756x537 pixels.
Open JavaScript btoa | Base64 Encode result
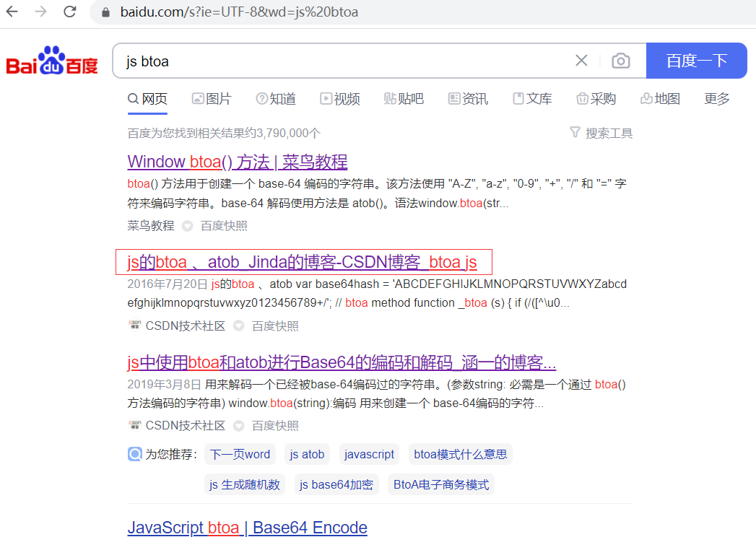point(248,528)
